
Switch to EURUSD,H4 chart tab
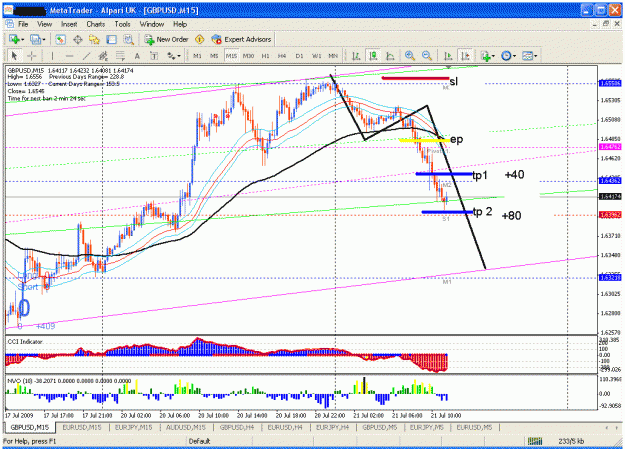coord(285,427)
